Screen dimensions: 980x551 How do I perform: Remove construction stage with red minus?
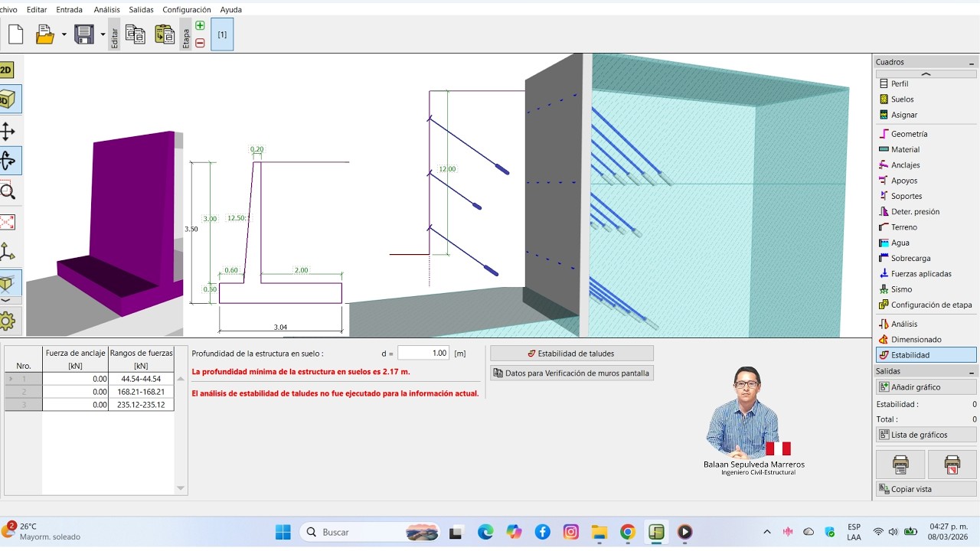click(x=200, y=43)
